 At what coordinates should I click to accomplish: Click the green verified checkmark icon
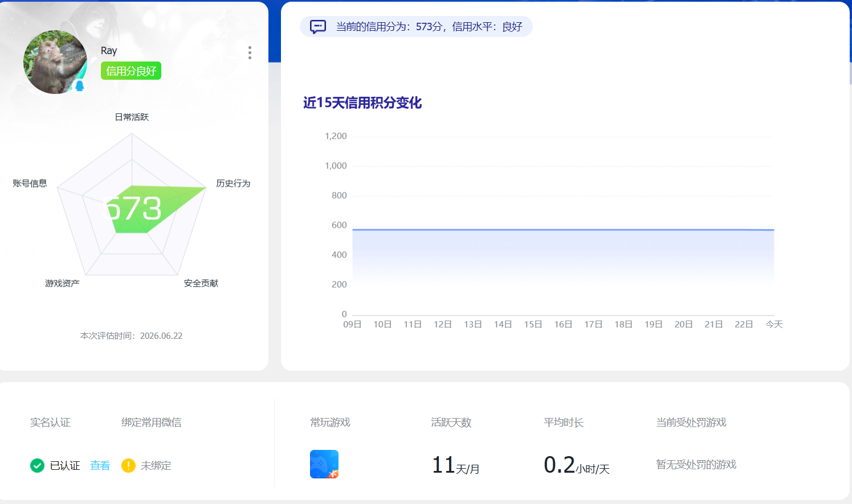(x=37, y=466)
